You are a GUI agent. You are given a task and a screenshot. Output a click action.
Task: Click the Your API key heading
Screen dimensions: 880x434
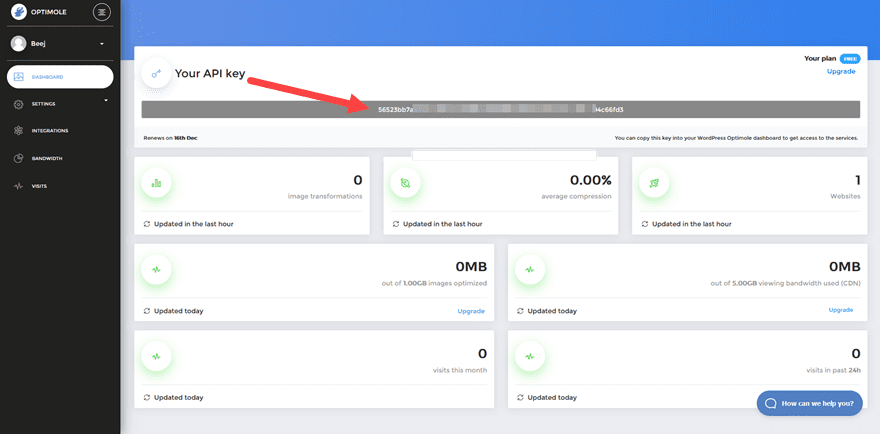pos(210,74)
